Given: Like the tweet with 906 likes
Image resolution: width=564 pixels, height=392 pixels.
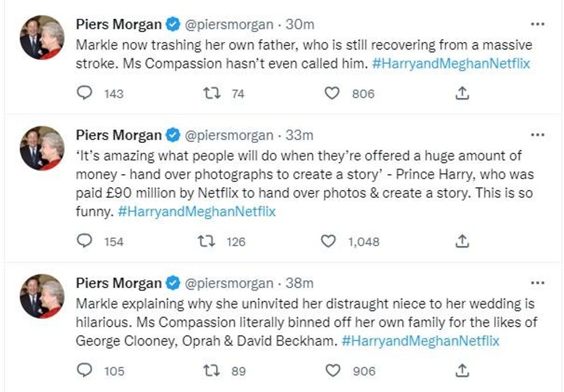Looking at the screenshot, I should [x=332, y=371].
